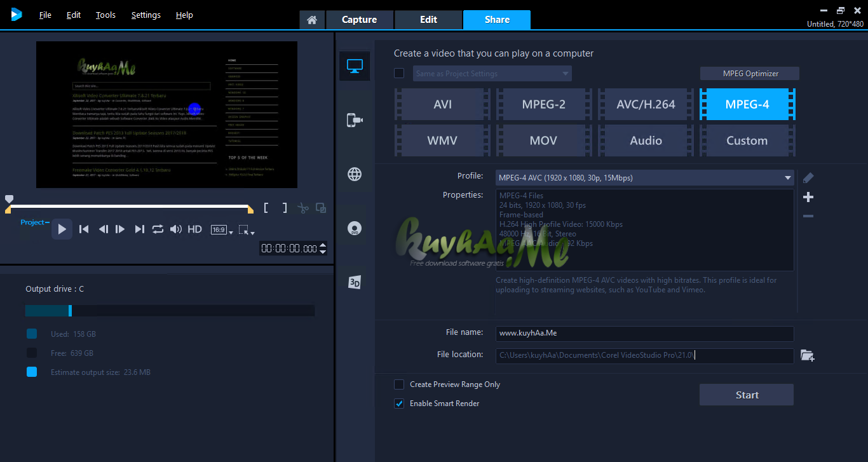Enable Create Preview Range Only
868x462 pixels.
(x=399, y=384)
